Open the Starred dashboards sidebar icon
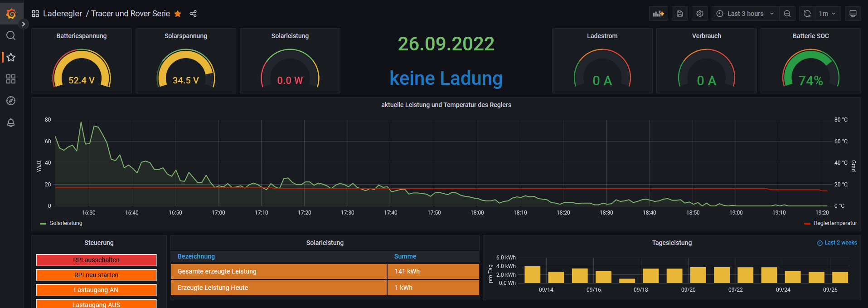This screenshot has height=308, width=868. pyautogui.click(x=11, y=57)
